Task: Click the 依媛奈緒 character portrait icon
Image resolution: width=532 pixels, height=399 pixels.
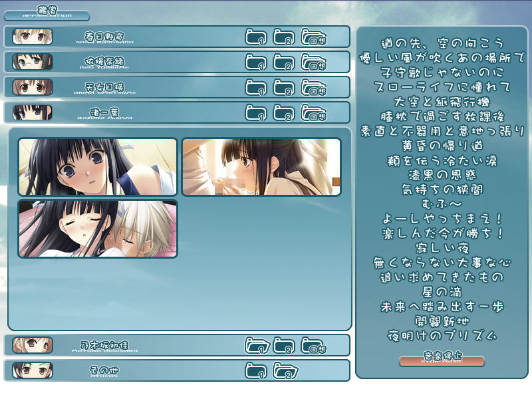Action: click(x=33, y=62)
